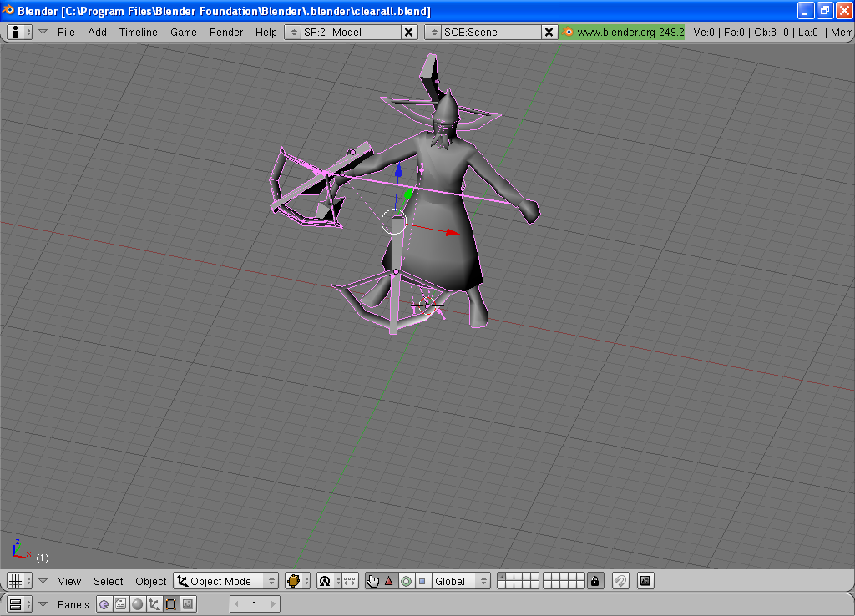Delete the SR:2-Model screen layout

(408, 33)
